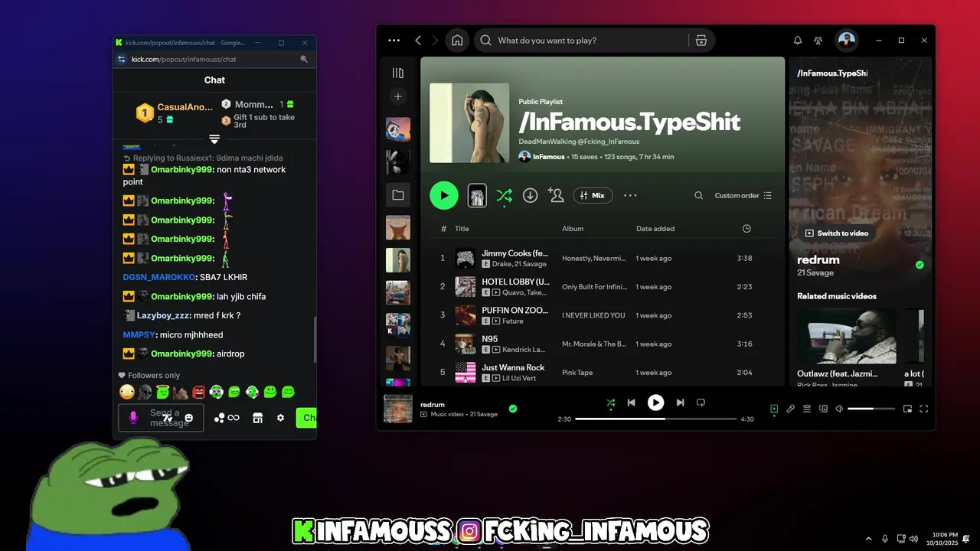
Task: Toggle playlist shuffle next to preview
Action: point(504,196)
